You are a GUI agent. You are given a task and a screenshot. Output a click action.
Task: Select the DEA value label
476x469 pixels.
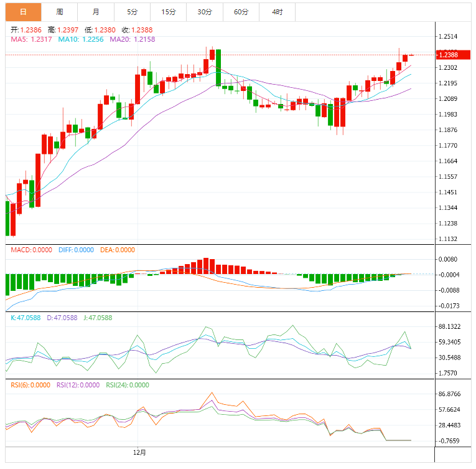(x=116, y=250)
